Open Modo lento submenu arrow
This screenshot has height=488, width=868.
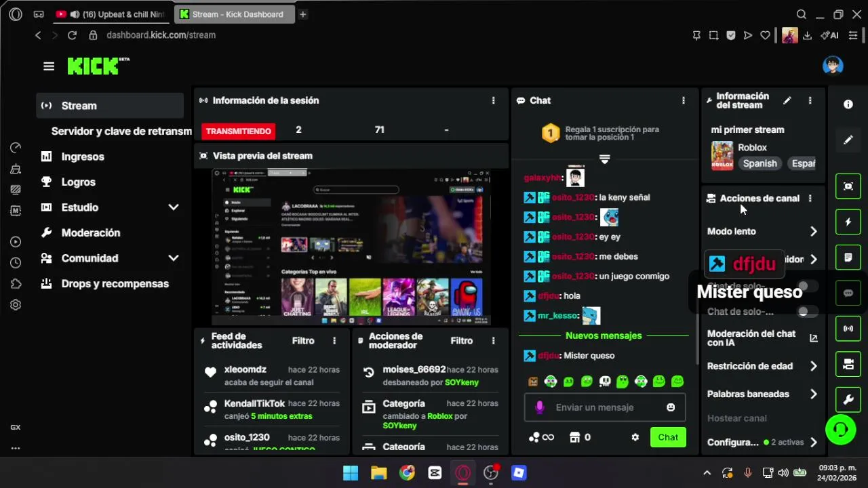[813, 232]
